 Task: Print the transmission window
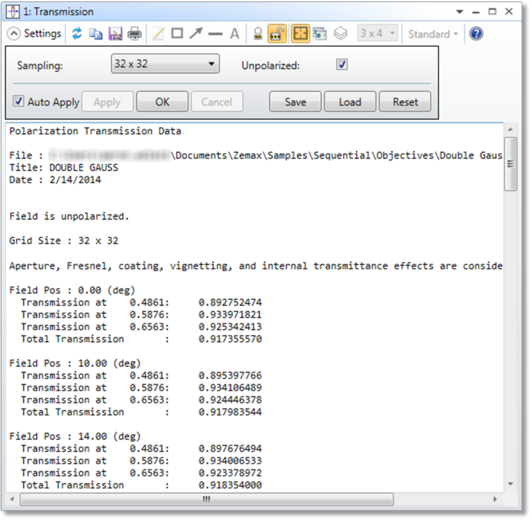[135, 34]
